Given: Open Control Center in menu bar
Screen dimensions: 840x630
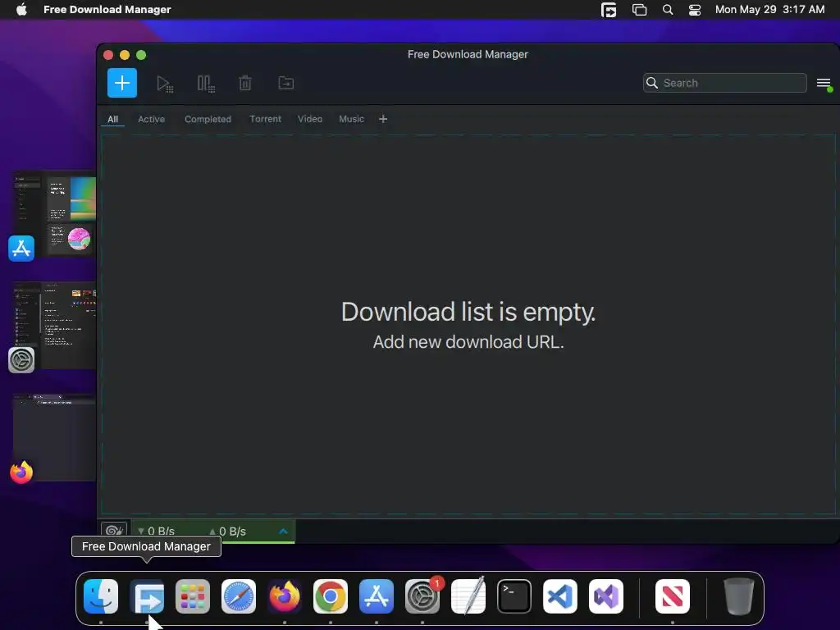Looking at the screenshot, I should click(x=695, y=10).
